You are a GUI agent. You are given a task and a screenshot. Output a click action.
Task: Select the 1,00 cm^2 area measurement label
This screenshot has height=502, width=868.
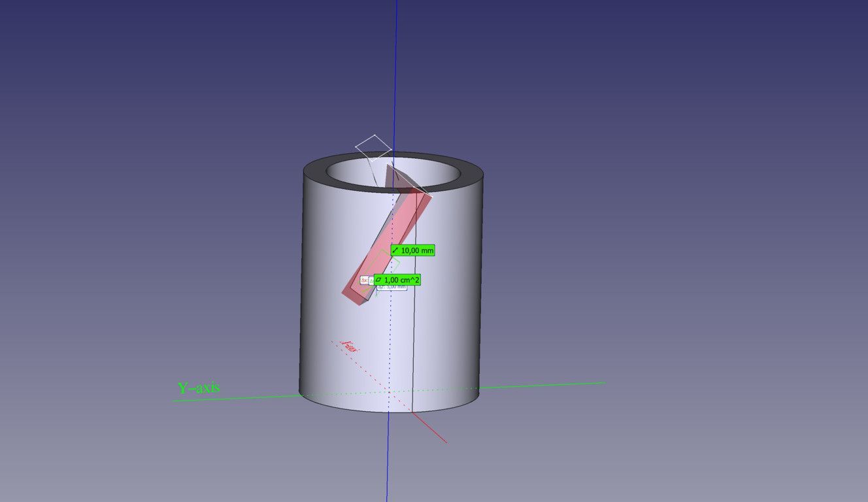(397, 280)
